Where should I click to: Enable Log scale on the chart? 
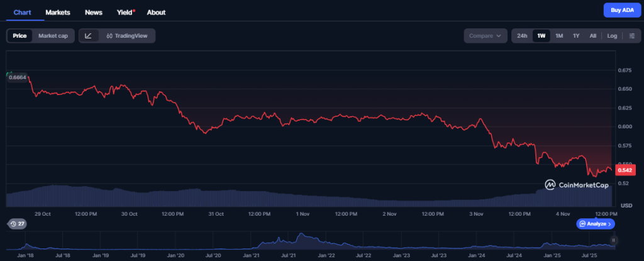tap(612, 36)
